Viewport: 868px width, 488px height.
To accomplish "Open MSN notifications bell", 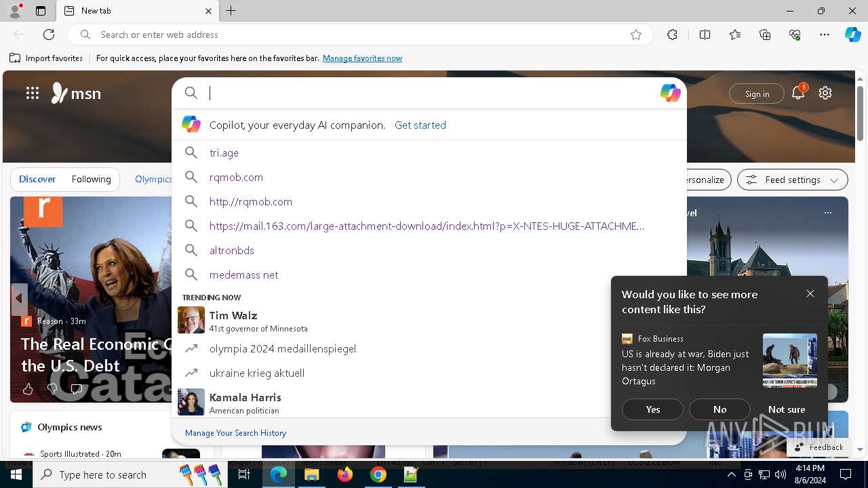I will click(x=798, y=94).
